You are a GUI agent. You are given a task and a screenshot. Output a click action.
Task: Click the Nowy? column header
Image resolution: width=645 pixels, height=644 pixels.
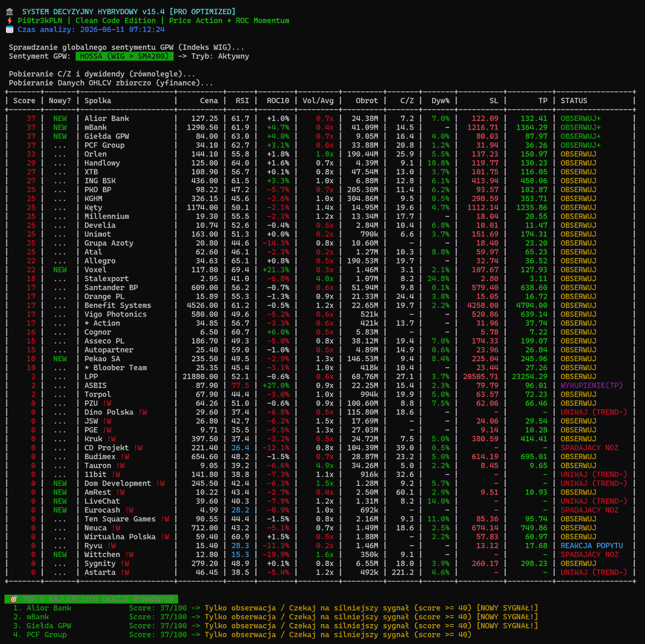click(x=60, y=101)
